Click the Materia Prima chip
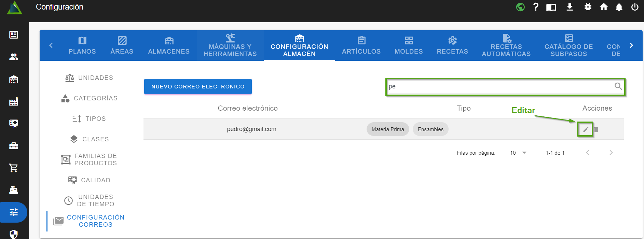644x239 pixels. coord(387,129)
